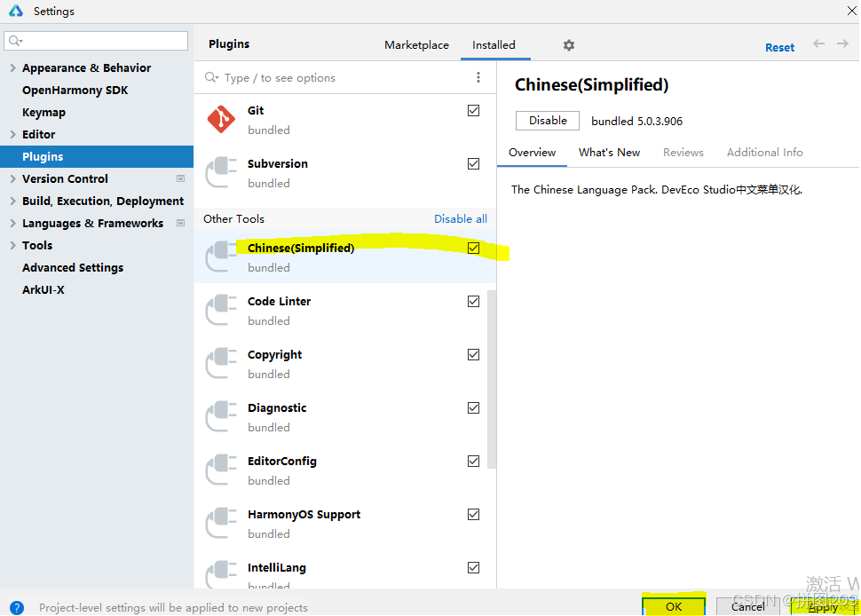Toggle the HarmonyOS Support plugin checkbox
The width and height of the screenshot is (861, 616).
click(473, 514)
